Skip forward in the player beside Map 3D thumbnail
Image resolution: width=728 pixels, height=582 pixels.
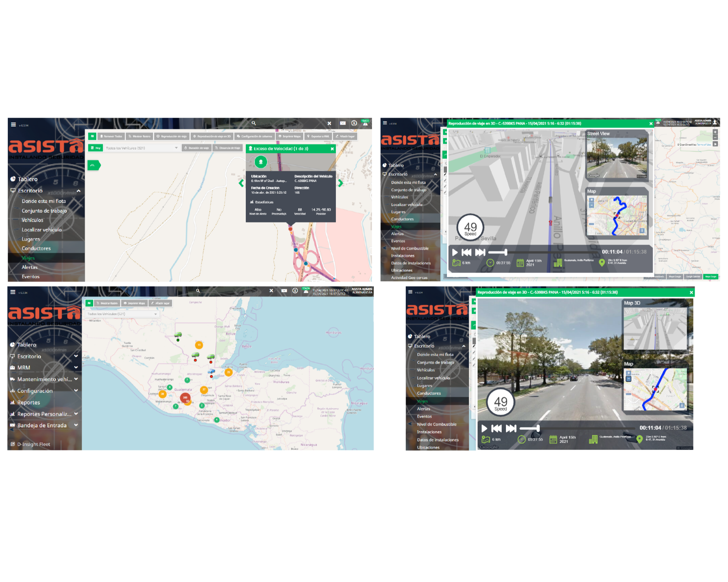click(511, 428)
